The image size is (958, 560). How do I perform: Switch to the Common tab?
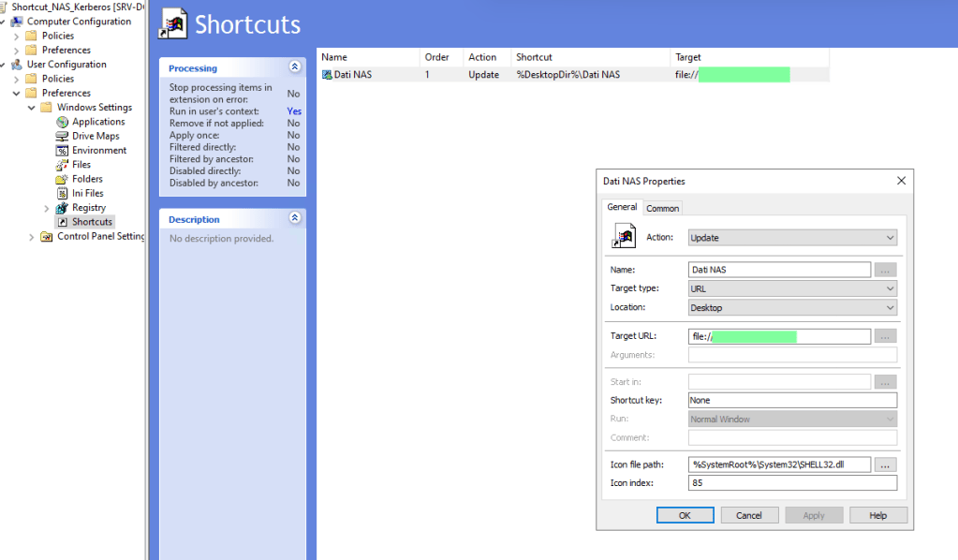pyautogui.click(x=662, y=208)
